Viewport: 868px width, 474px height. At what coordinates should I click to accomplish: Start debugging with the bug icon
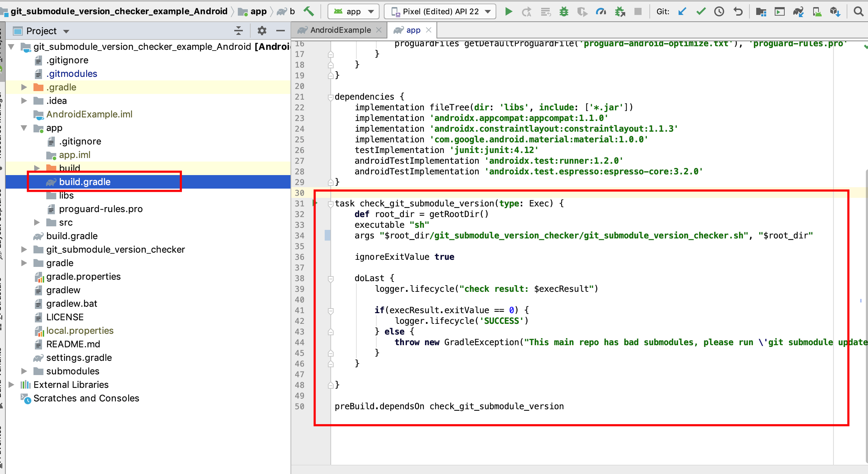point(564,11)
